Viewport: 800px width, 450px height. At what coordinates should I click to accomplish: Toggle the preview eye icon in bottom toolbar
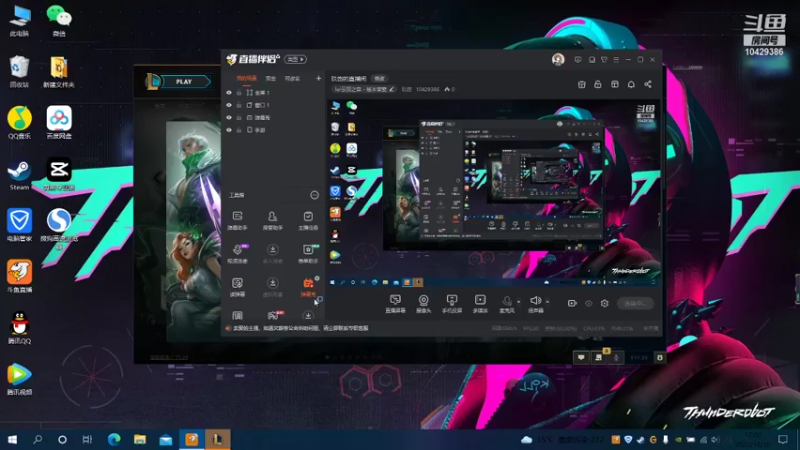point(589,303)
